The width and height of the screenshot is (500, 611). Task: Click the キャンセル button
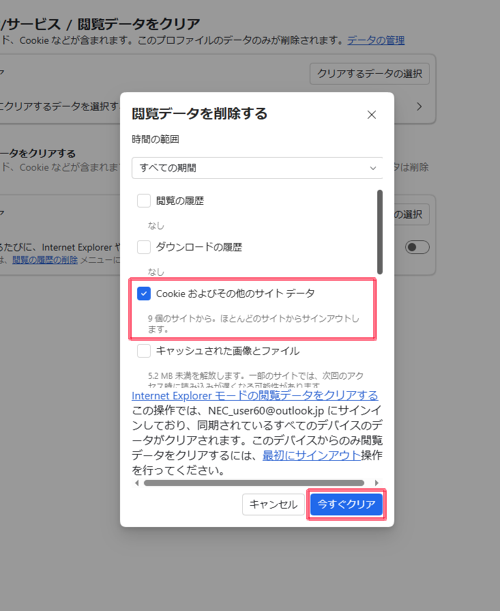273,504
